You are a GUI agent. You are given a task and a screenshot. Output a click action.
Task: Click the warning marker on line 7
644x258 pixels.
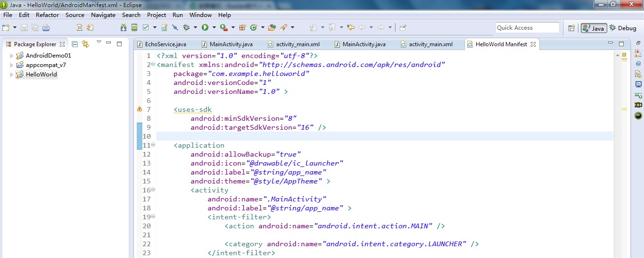[x=140, y=109]
